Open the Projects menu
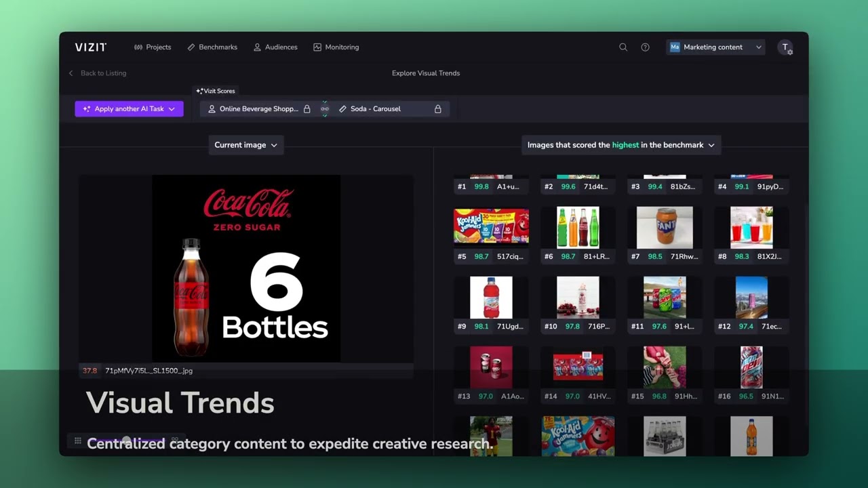 [153, 47]
